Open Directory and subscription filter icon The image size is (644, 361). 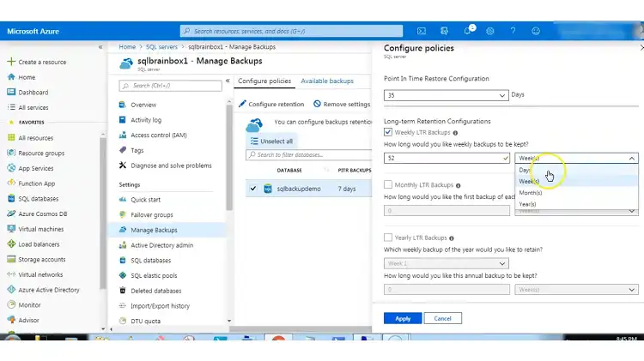(444, 31)
